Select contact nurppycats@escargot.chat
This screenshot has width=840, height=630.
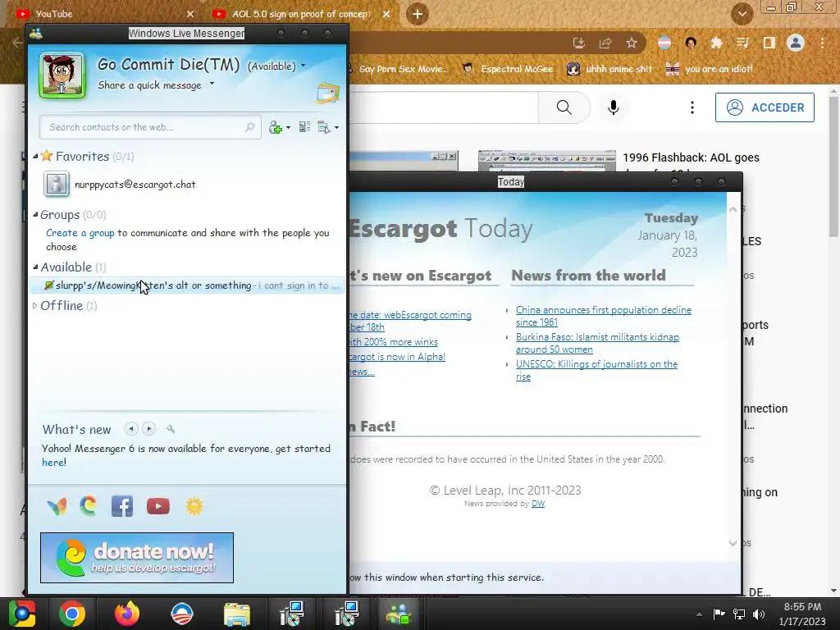tap(135, 185)
